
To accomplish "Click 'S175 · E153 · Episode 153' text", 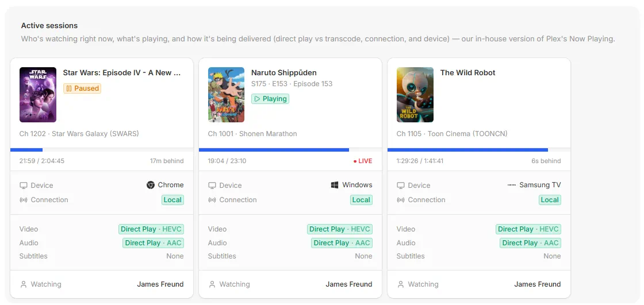I will tap(292, 84).
